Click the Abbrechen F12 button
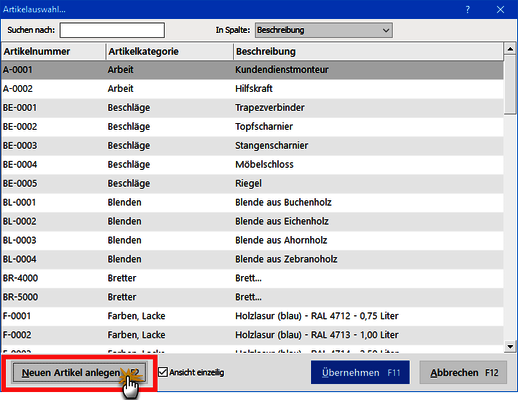This screenshot has width=518, height=400. tap(463, 372)
